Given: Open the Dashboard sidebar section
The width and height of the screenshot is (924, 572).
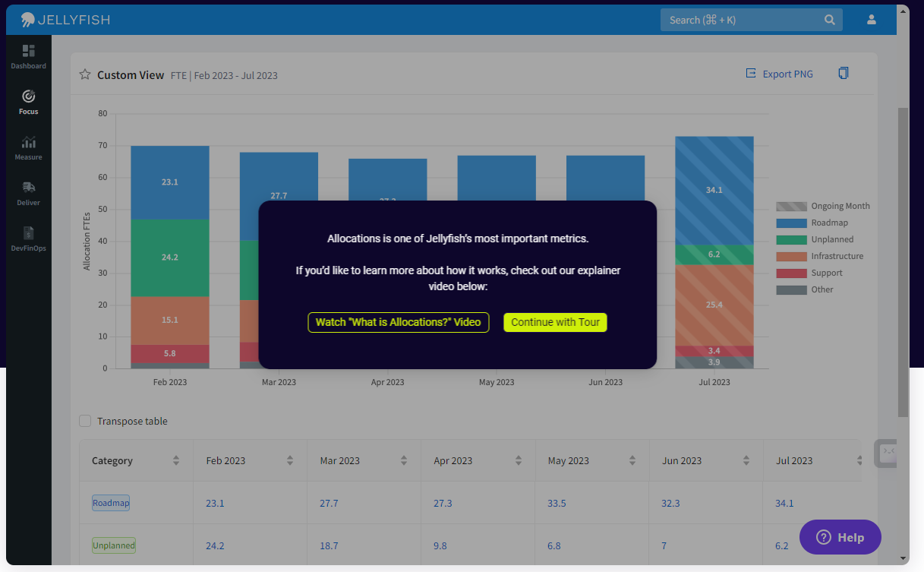Looking at the screenshot, I should pos(28,57).
